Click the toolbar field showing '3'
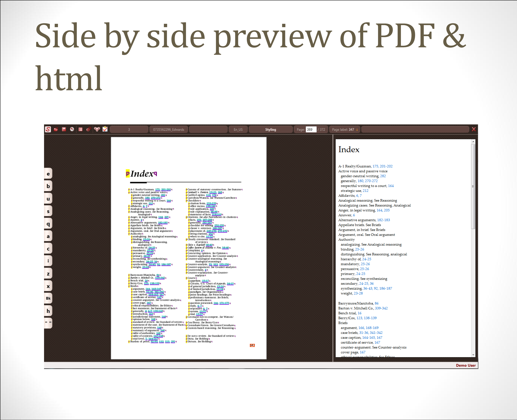Image resolution: width=517 pixels, height=420 pixels. point(129,129)
